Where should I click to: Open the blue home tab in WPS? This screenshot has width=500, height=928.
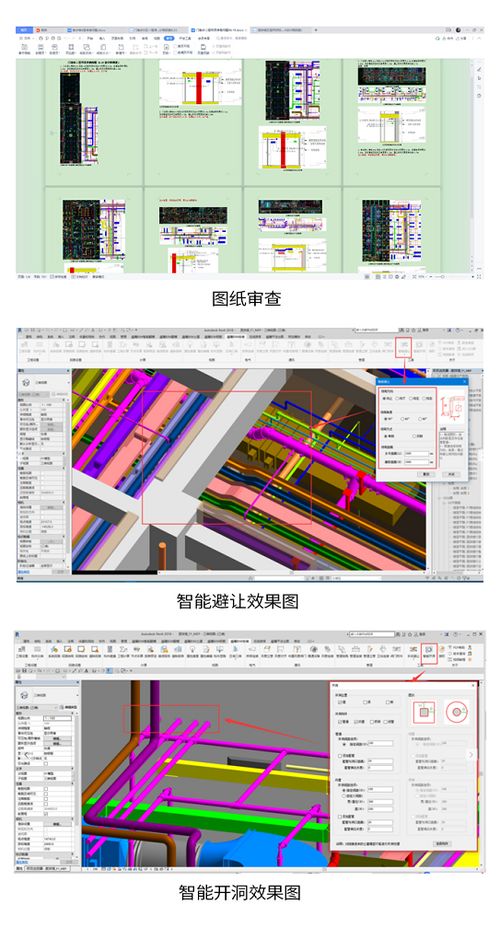click(x=24, y=30)
